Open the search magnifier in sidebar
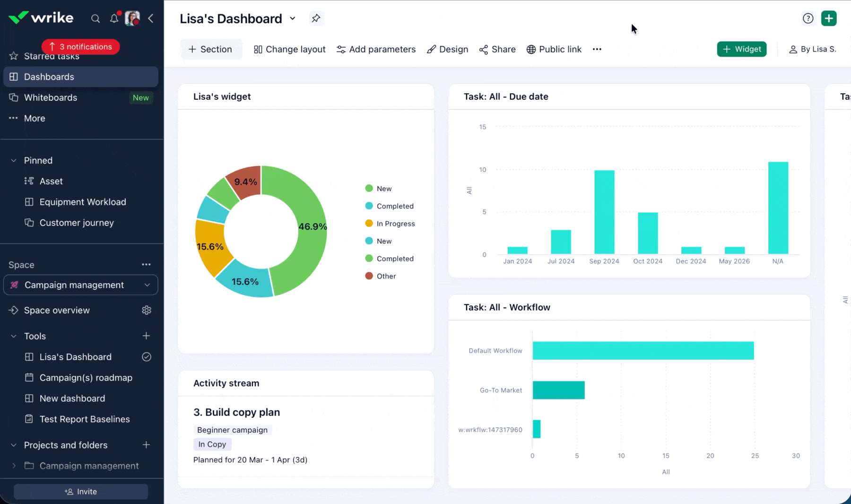This screenshot has height=504, width=851. (x=96, y=18)
